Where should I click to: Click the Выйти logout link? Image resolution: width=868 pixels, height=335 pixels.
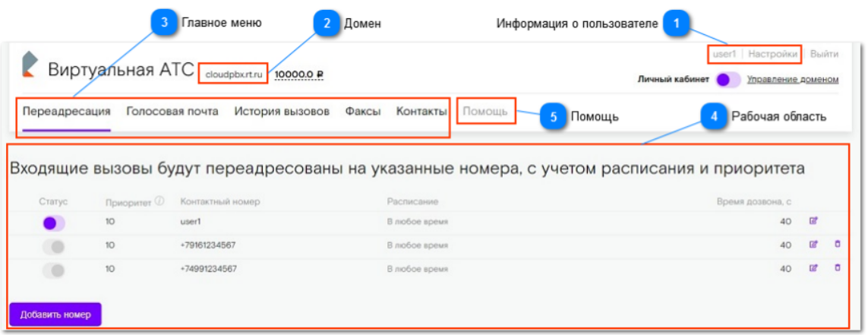point(824,54)
